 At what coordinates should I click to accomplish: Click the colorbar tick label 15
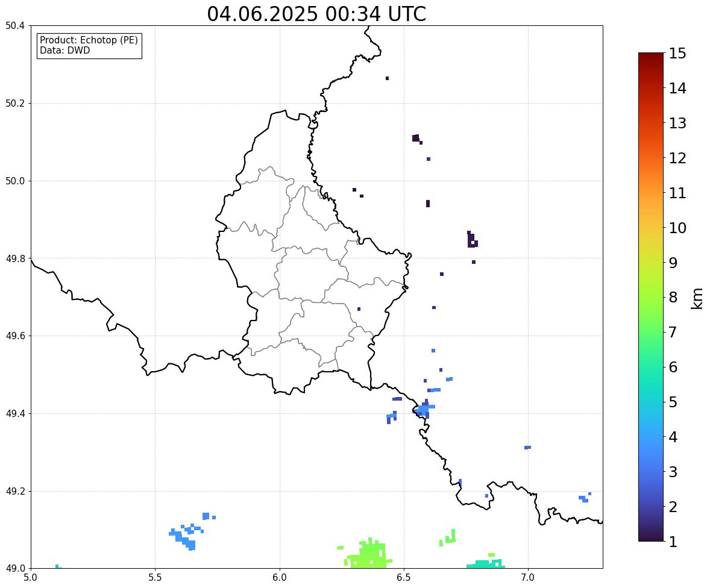click(677, 54)
